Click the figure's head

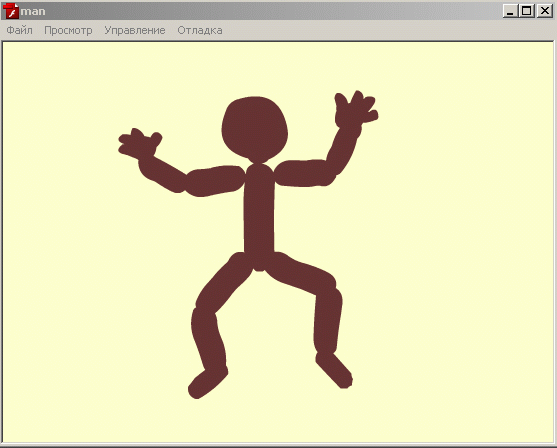[x=255, y=129]
